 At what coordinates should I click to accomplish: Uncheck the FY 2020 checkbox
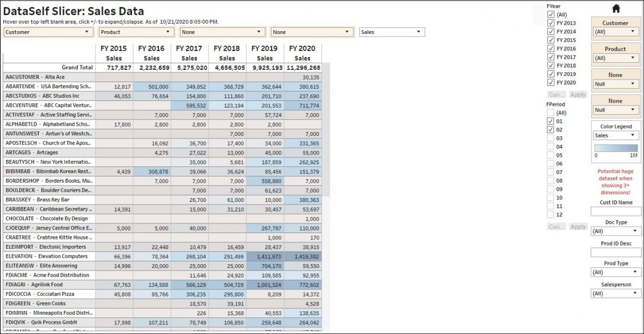[551, 83]
